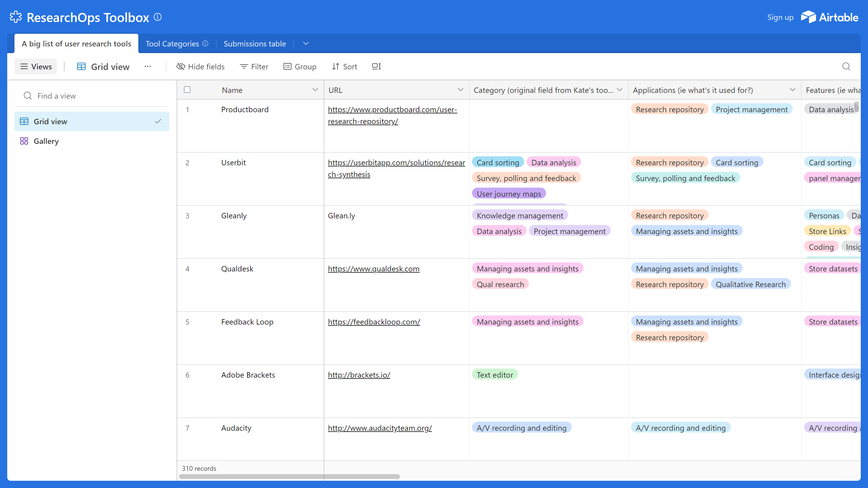The width and height of the screenshot is (868, 488).
Task: Click the Sign up link
Action: click(780, 17)
